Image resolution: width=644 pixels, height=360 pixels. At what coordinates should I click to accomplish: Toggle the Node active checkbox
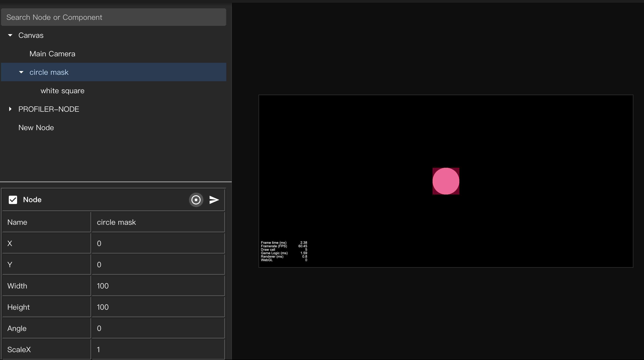pos(13,200)
